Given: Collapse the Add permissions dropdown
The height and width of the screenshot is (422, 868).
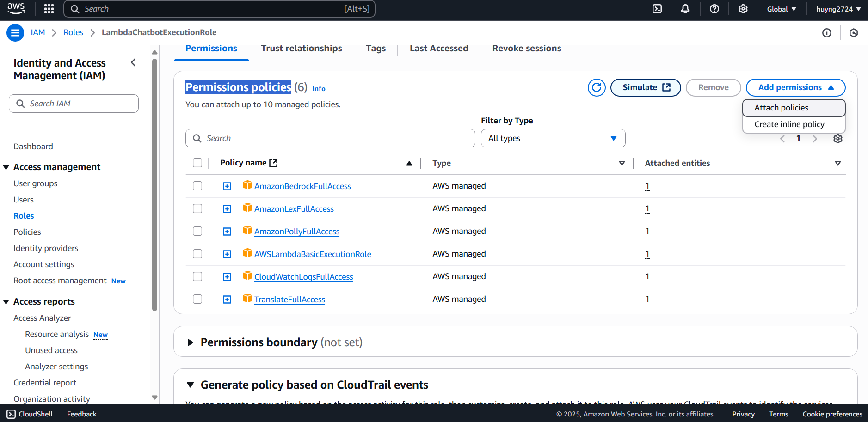Looking at the screenshot, I should pyautogui.click(x=796, y=87).
